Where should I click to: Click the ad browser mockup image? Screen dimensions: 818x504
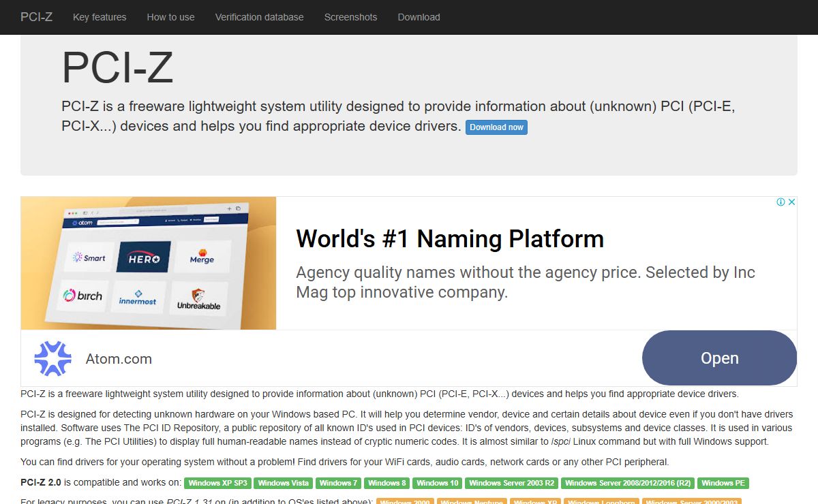(x=149, y=263)
